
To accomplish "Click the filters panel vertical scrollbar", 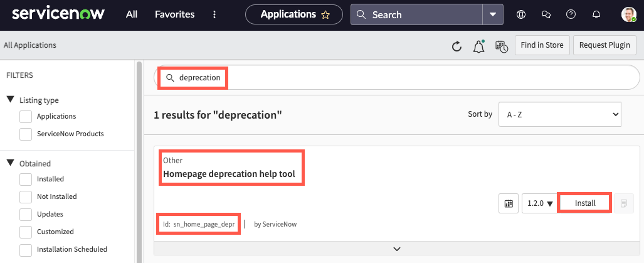I will click(139, 163).
